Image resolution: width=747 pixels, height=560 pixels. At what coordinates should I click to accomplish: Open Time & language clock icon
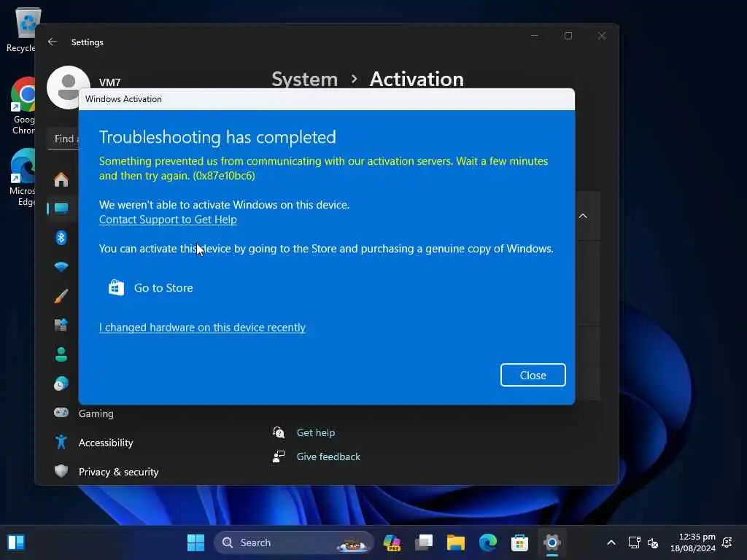61,384
